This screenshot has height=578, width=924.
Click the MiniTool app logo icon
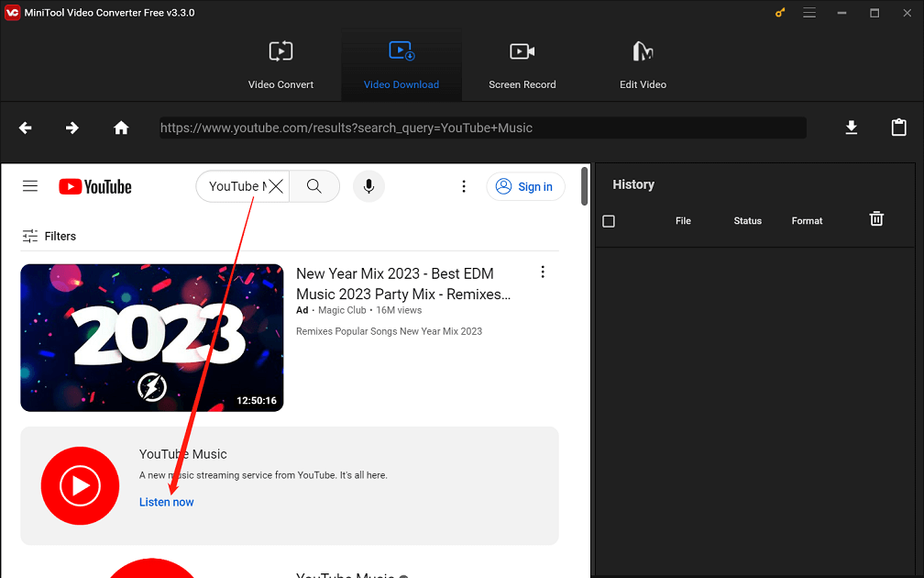point(12,13)
